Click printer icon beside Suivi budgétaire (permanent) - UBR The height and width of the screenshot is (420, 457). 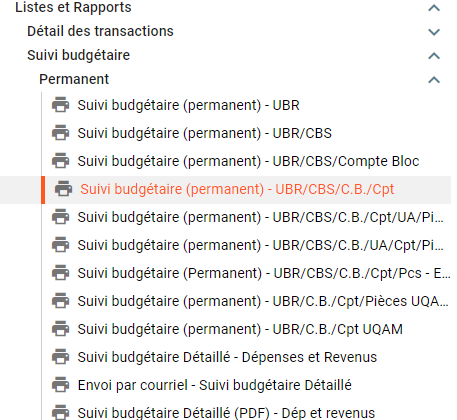[x=60, y=105]
